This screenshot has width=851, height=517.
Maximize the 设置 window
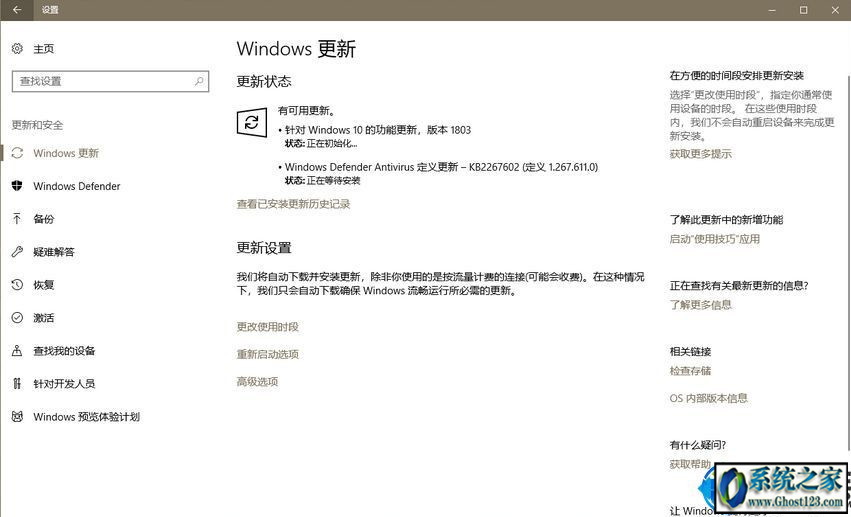(803, 10)
